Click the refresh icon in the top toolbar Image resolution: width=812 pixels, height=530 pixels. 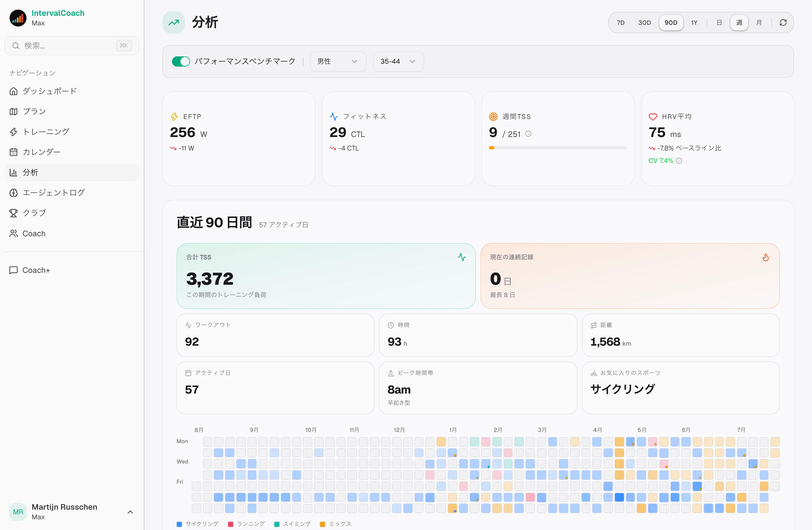point(783,23)
